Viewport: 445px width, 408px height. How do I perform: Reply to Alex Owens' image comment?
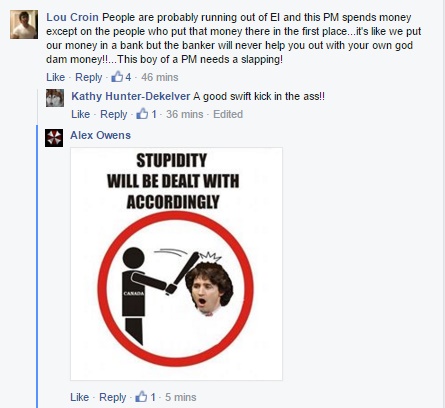(113, 397)
